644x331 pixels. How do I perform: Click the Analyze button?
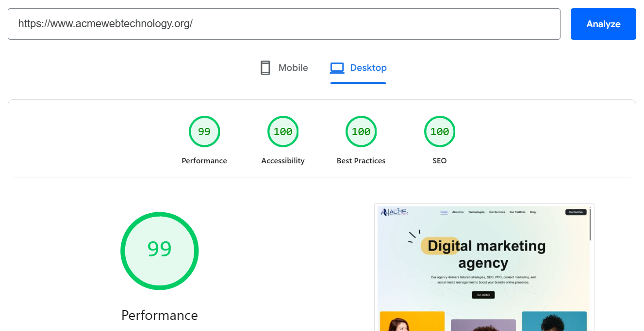(x=603, y=24)
